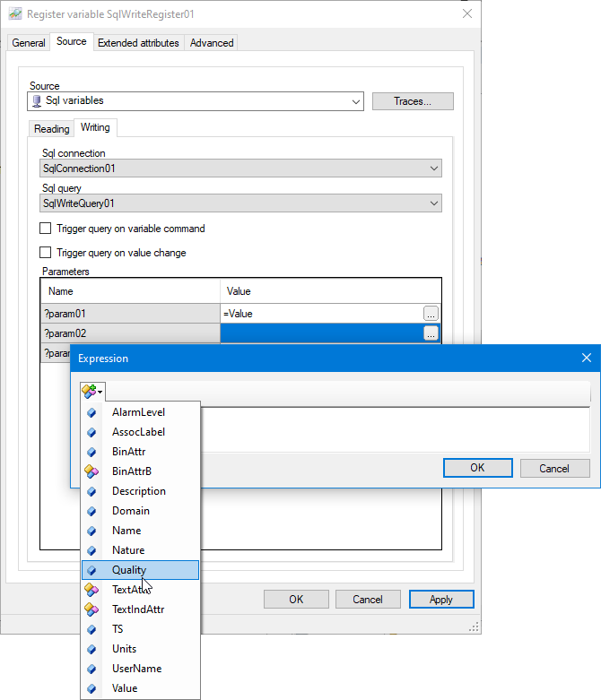Click the icon next to UserName entry
This screenshot has width=601, height=700.
(x=91, y=669)
